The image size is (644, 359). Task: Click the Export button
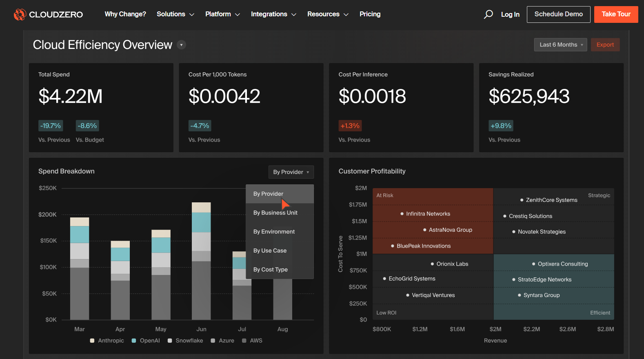point(605,45)
